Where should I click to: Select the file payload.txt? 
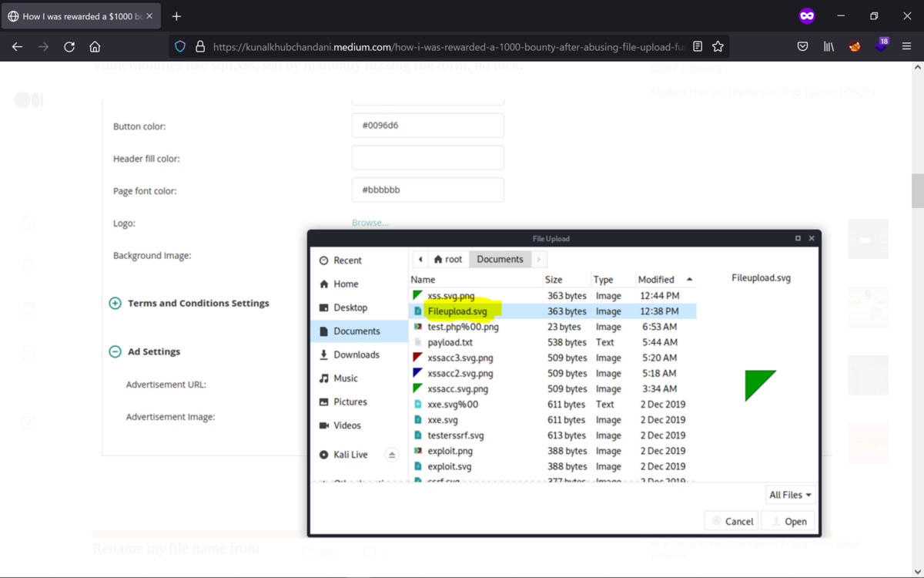point(552,342)
